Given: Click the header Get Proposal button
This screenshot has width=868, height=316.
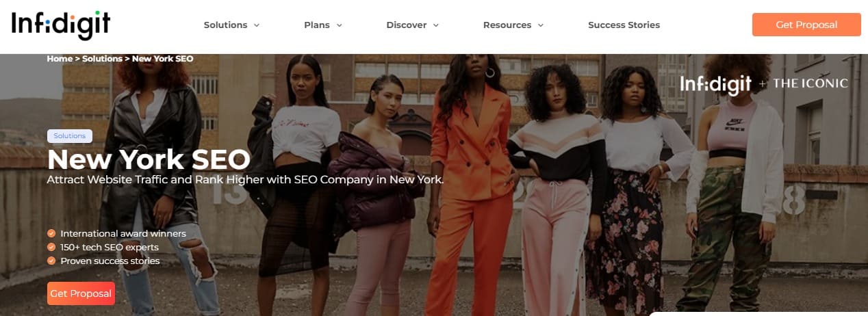Looking at the screenshot, I should (806, 25).
